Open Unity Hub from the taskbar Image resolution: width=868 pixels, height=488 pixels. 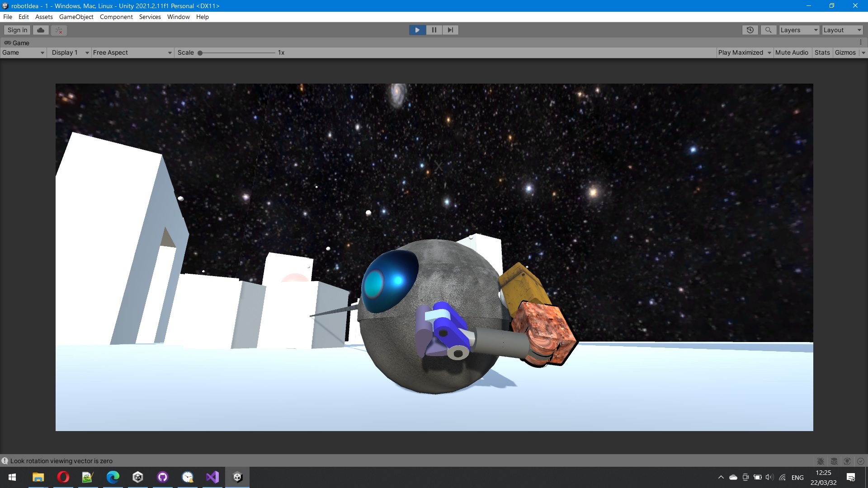click(x=138, y=477)
